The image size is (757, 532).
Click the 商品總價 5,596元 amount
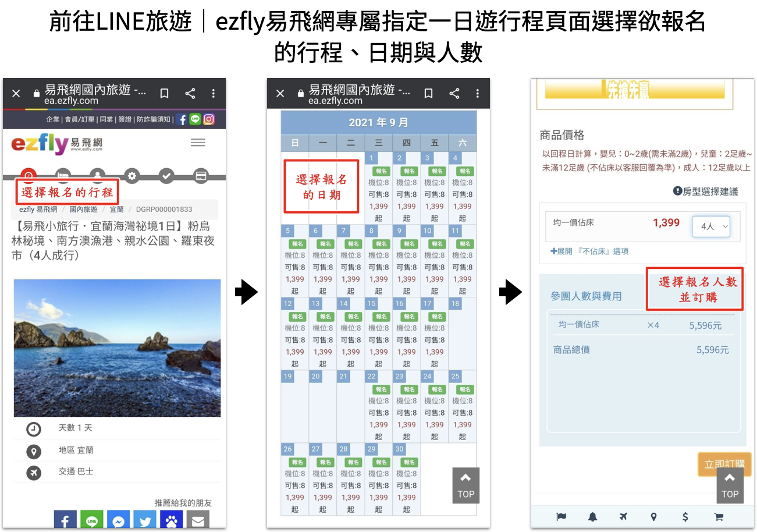tap(712, 350)
